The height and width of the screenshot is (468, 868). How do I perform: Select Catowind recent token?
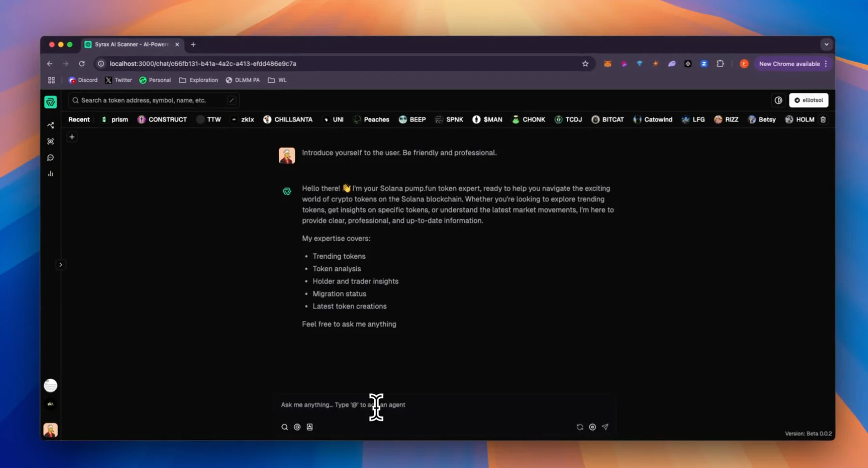[653, 119]
